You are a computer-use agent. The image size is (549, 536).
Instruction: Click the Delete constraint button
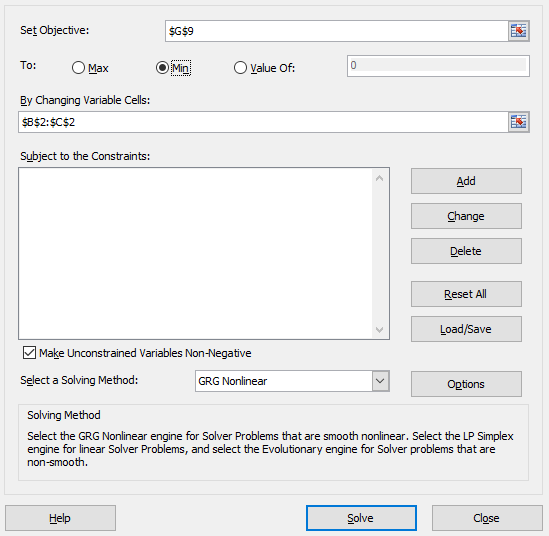(466, 251)
